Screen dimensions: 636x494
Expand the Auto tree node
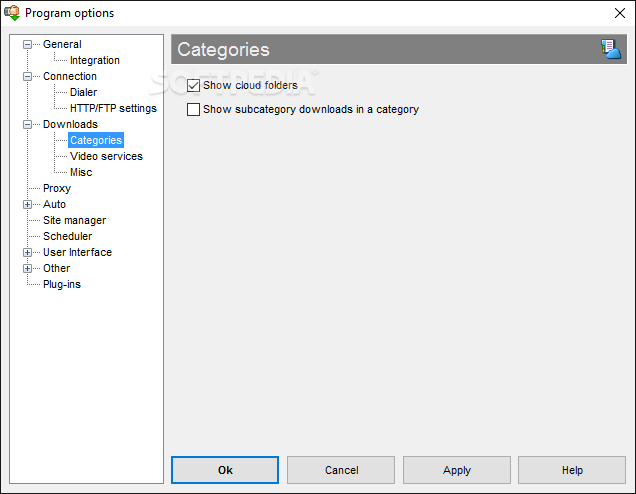click(27, 204)
